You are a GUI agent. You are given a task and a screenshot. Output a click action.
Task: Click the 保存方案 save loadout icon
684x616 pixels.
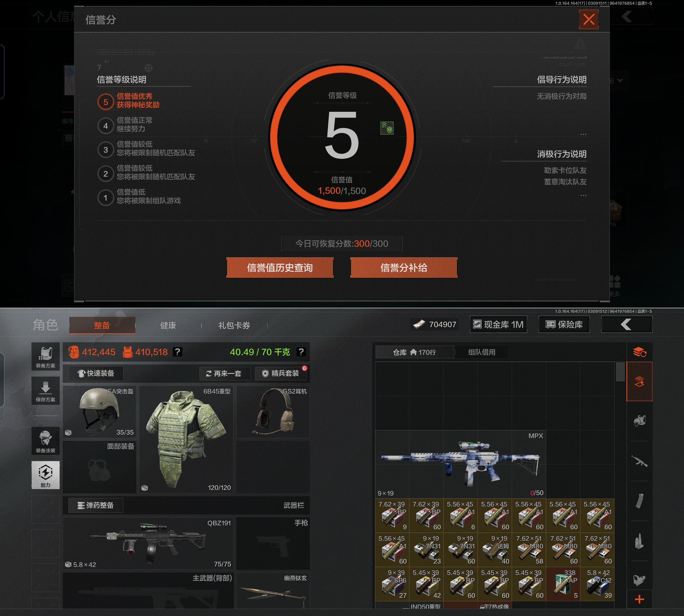coord(45,391)
